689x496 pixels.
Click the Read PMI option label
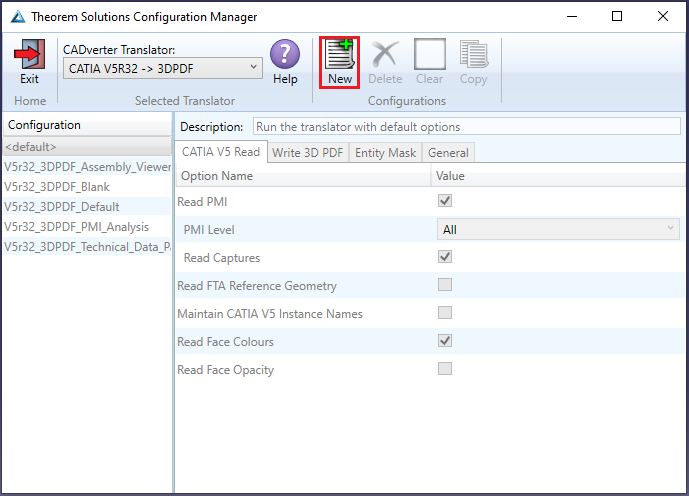(x=202, y=202)
